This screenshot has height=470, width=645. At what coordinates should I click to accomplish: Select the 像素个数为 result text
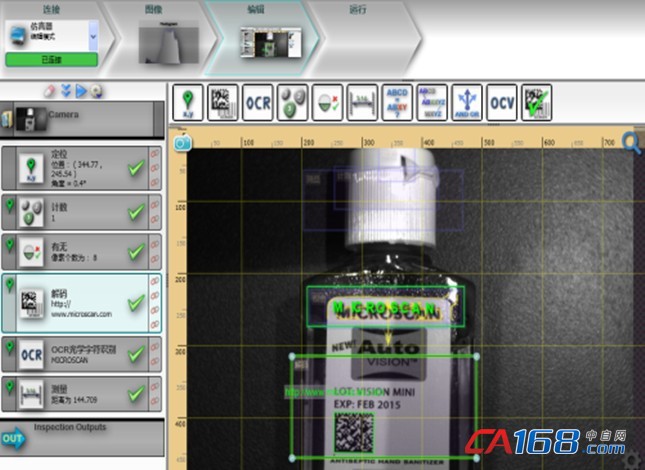pos(74,258)
